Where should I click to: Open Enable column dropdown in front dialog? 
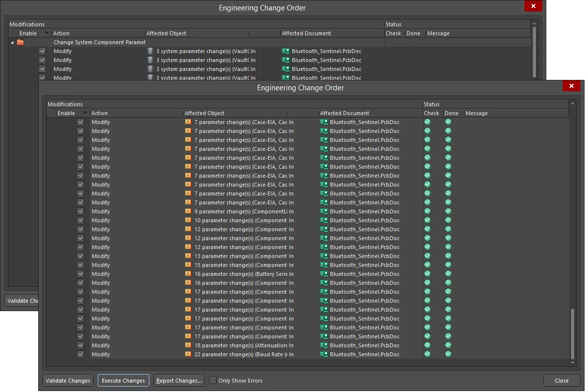click(x=84, y=113)
